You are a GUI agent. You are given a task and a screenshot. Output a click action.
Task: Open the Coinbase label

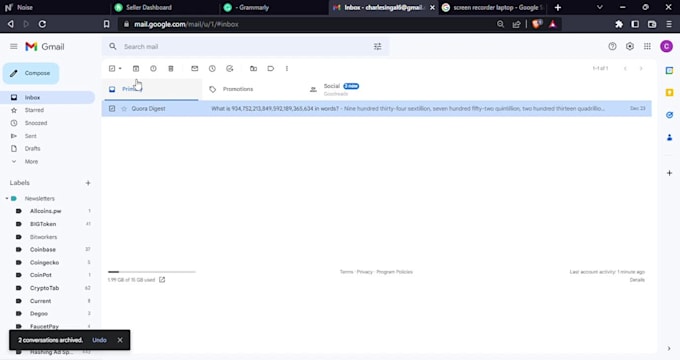[42, 250]
